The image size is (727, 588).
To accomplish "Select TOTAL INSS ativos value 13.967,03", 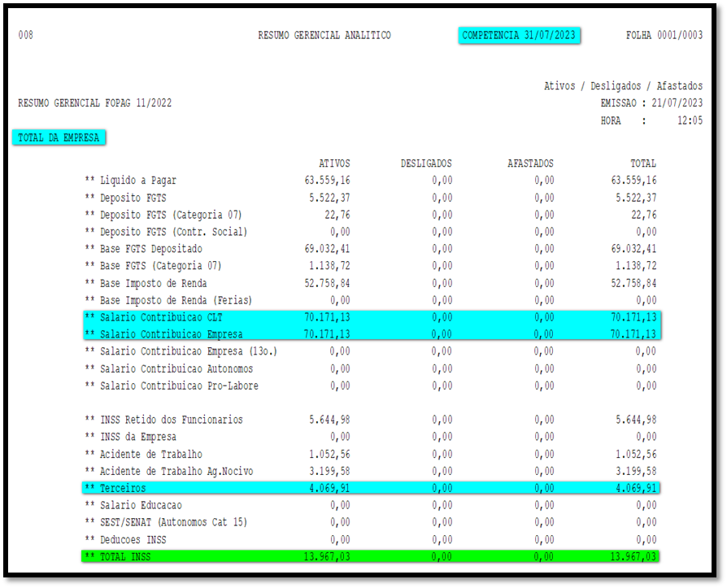I will [328, 557].
